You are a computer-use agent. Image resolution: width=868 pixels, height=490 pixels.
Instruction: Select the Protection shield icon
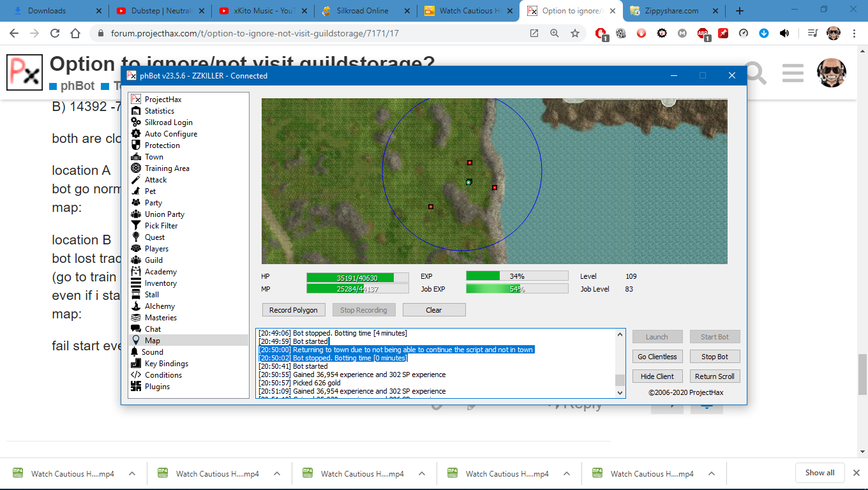[x=135, y=145]
